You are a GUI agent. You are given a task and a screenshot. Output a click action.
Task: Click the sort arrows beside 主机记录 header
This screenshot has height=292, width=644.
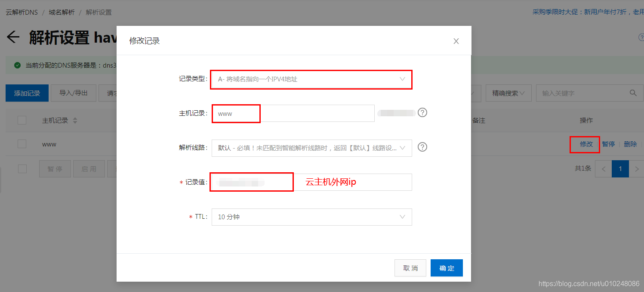[x=75, y=121]
